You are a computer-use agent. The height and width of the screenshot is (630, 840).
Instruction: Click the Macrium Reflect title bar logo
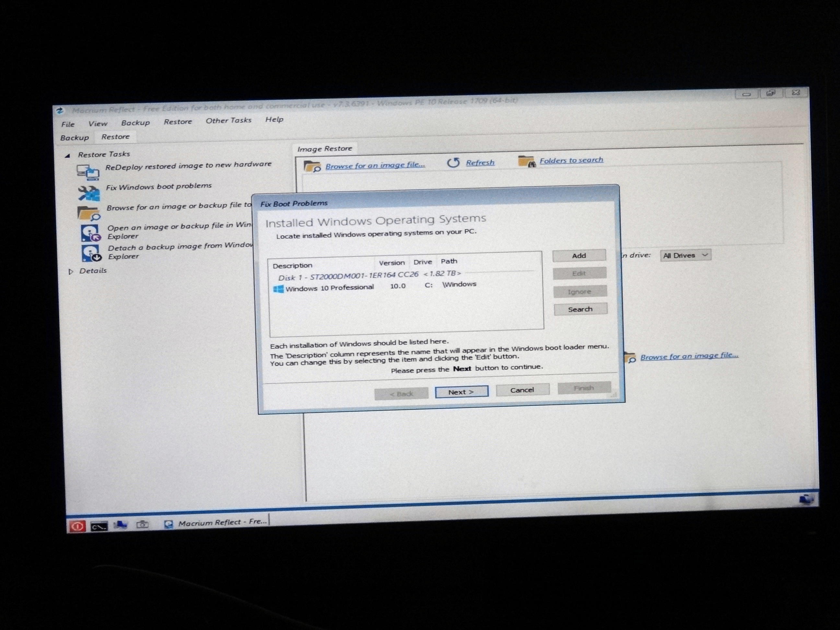pyautogui.click(x=60, y=111)
